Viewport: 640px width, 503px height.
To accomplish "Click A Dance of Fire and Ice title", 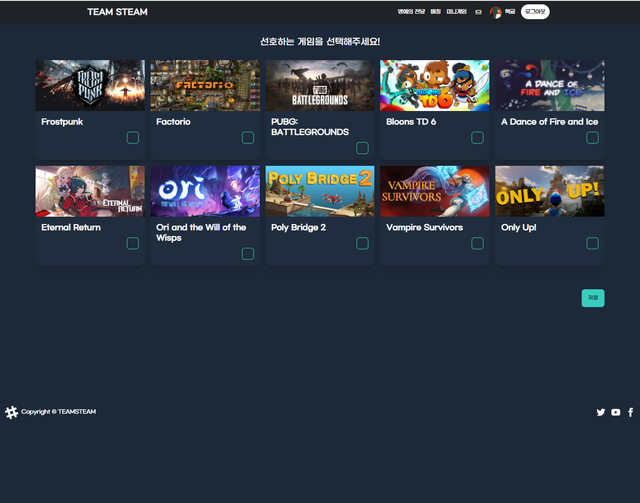I will [549, 122].
